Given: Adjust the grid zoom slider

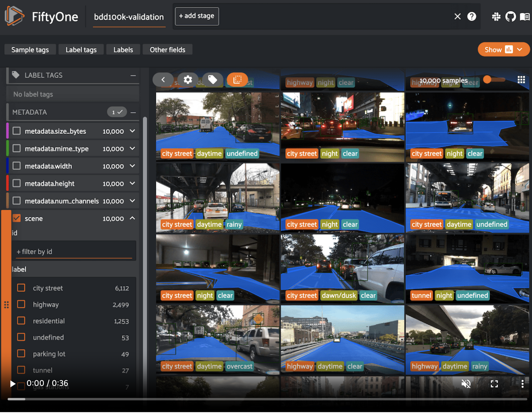Looking at the screenshot, I should click(495, 80).
